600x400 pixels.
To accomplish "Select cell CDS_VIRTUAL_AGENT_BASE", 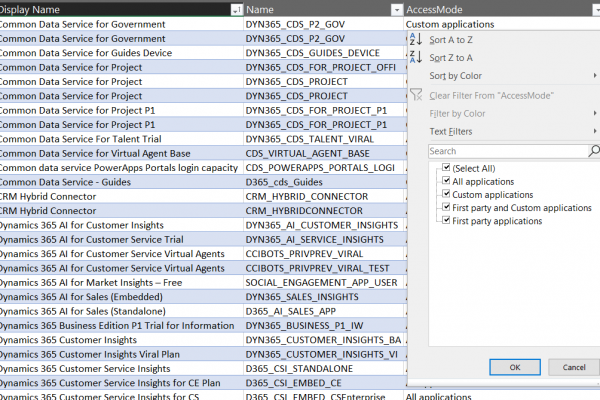I will click(x=323, y=153).
